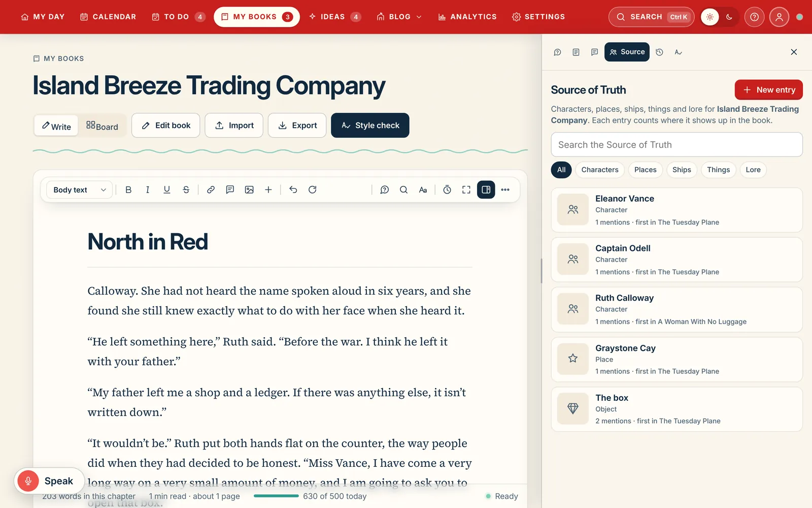Filter entries by Ships

click(682, 170)
